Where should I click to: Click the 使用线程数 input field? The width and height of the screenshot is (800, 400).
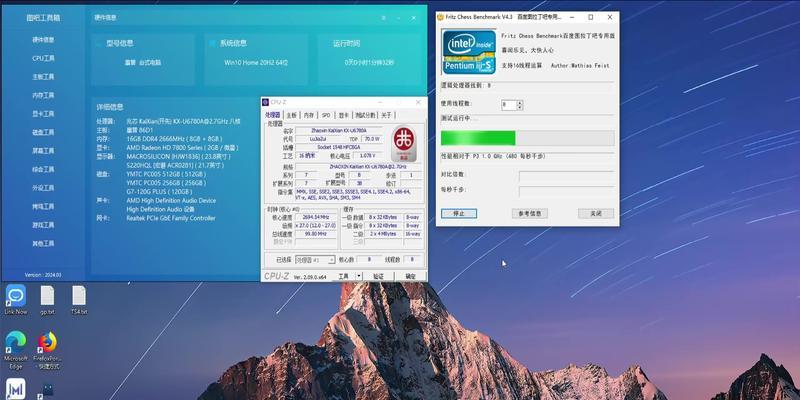pos(509,105)
